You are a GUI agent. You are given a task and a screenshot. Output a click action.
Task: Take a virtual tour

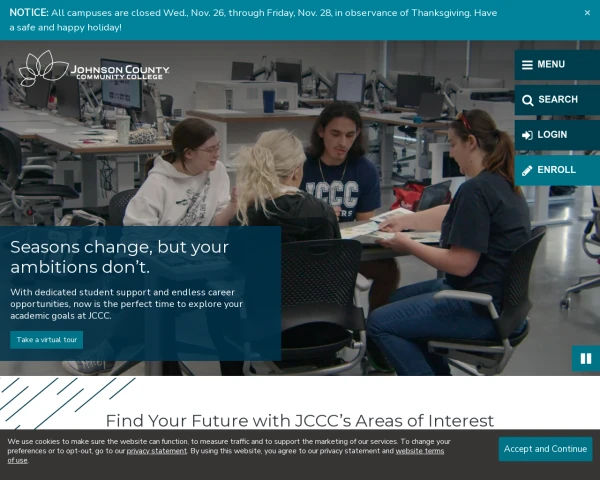47,340
